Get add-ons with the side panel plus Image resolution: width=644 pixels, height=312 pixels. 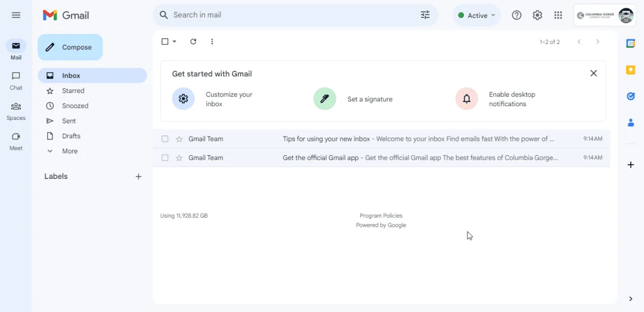pos(631,165)
